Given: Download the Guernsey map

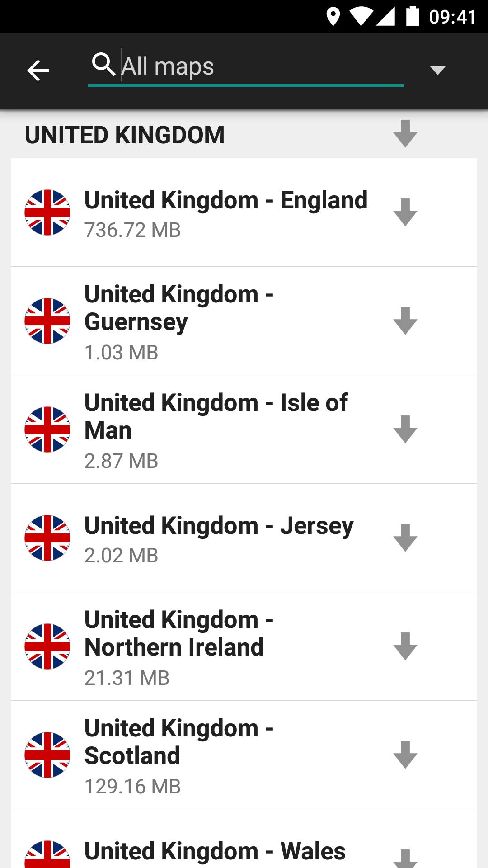Looking at the screenshot, I should pos(405,321).
